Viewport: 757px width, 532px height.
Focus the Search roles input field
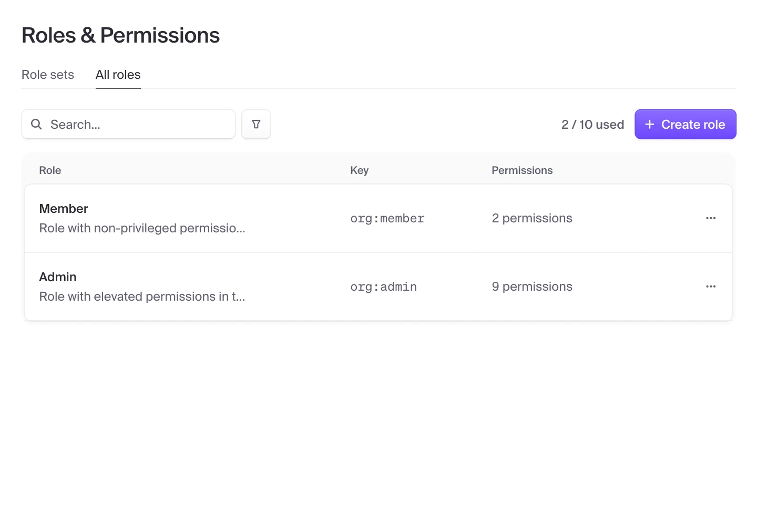tap(128, 124)
